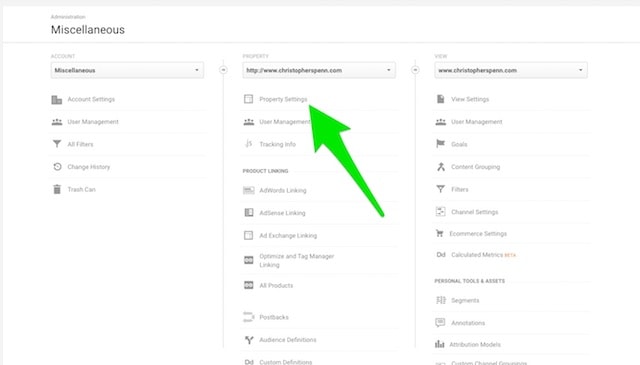640x365 pixels.
Task: Open the view selector dropdown
Action: click(x=511, y=70)
